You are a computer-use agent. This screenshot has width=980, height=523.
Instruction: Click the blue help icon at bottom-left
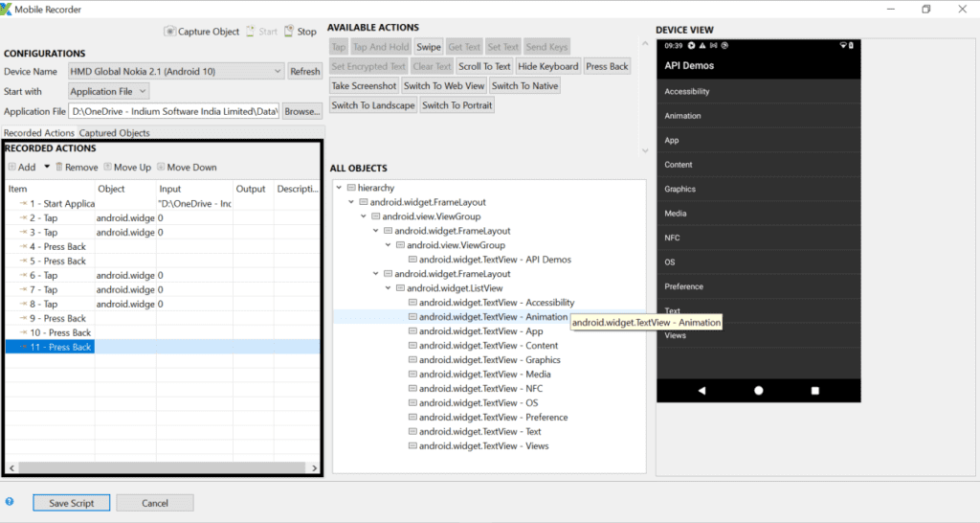[x=10, y=501]
